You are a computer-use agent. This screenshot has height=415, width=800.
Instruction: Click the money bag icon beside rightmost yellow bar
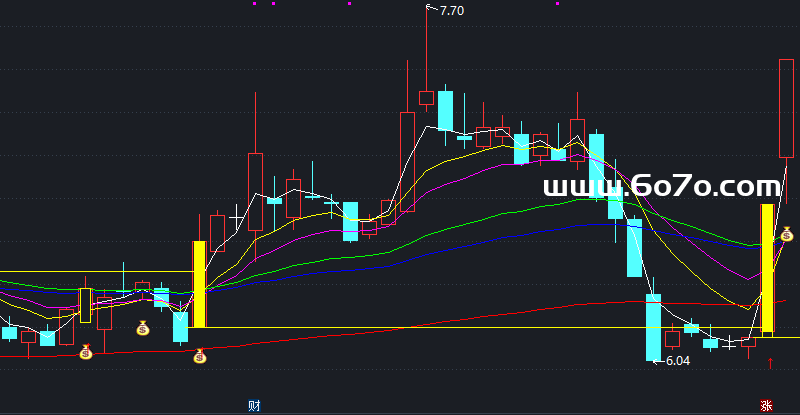coord(787,235)
